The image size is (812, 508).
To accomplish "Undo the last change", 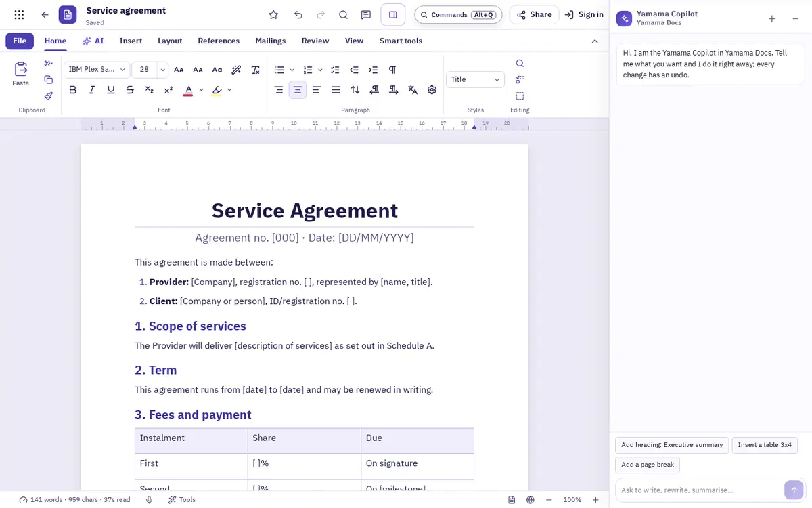I will tap(298, 14).
